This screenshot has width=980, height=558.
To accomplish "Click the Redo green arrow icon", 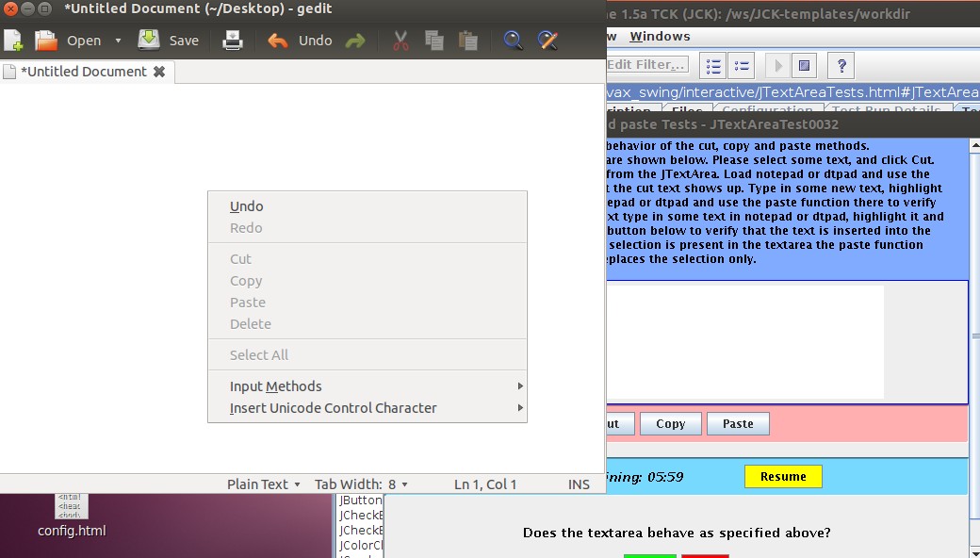I will coord(355,41).
